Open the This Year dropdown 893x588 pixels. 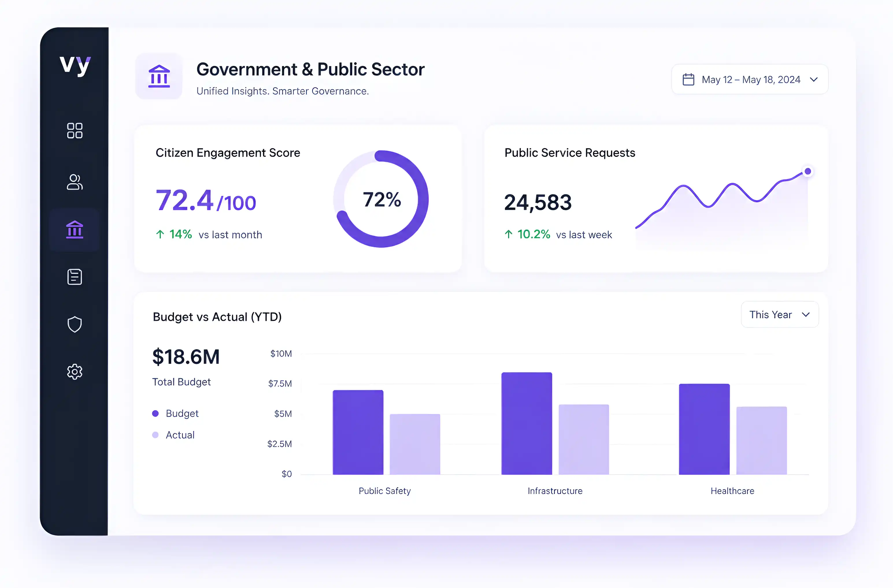coord(780,314)
